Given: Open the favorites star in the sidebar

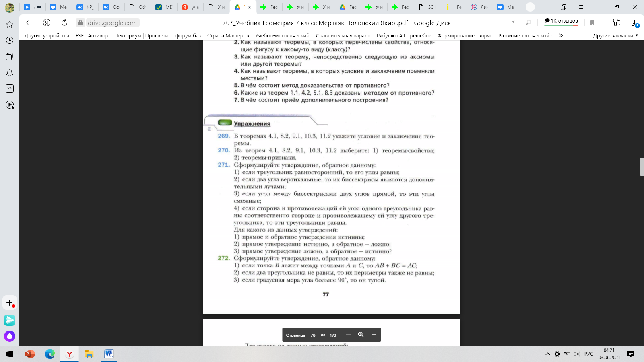Looking at the screenshot, I should (10, 24).
